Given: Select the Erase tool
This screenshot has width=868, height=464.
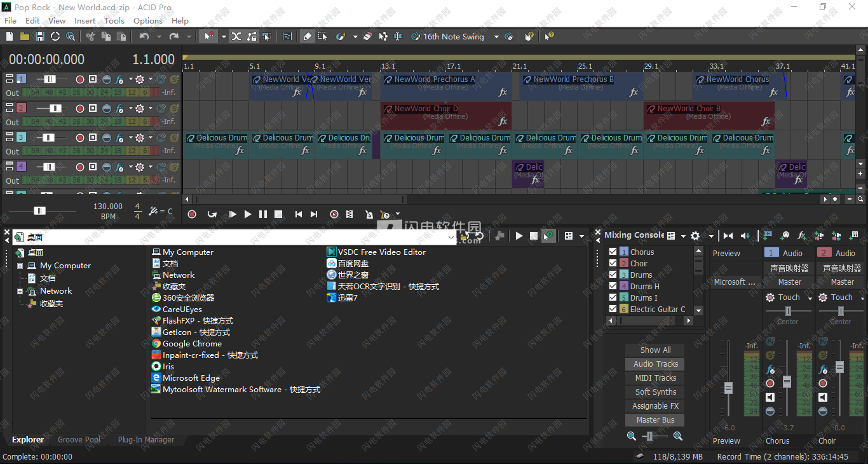Looking at the screenshot, I should coord(367,37).
